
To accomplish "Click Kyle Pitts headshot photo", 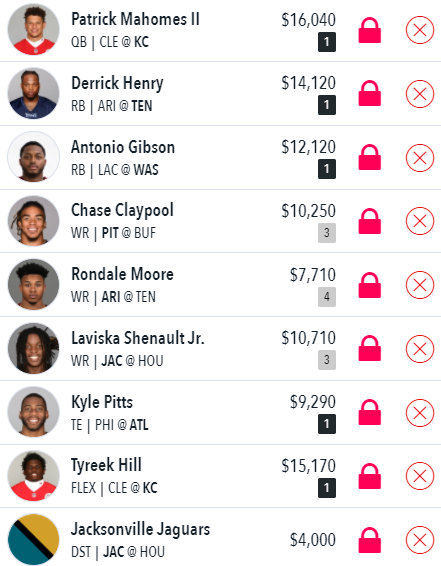I will [34, 412].
